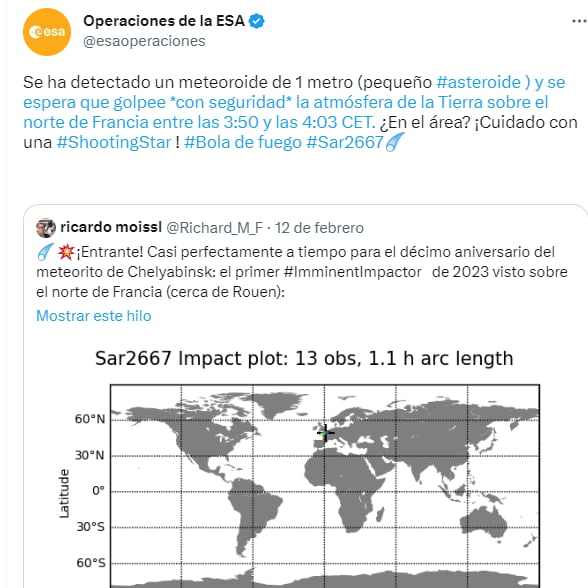Open the #ShootingStar hashtag
Image resolution: width=588 pixels, height=588 pixels.
114,142
